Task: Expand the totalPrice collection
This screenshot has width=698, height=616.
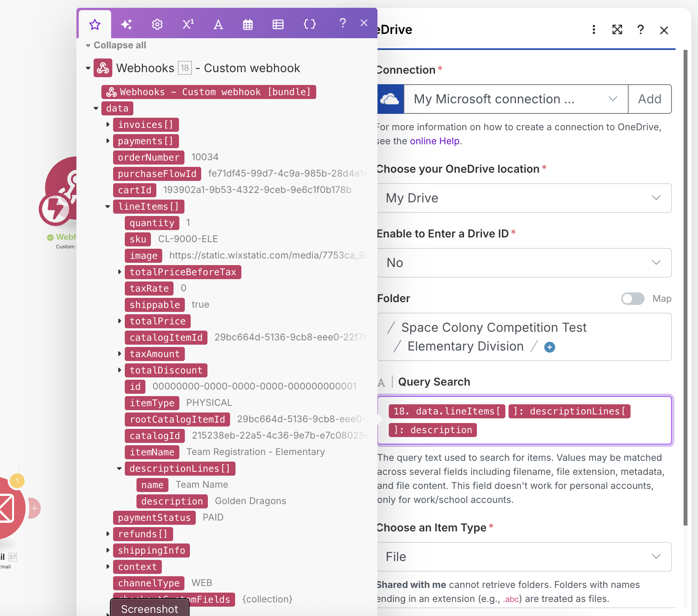Action: pyautogui.click(x=120, y=321)
